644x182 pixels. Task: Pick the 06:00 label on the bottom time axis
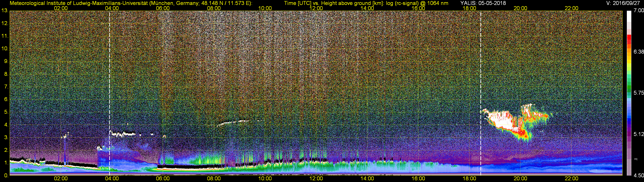coord(163,179)
